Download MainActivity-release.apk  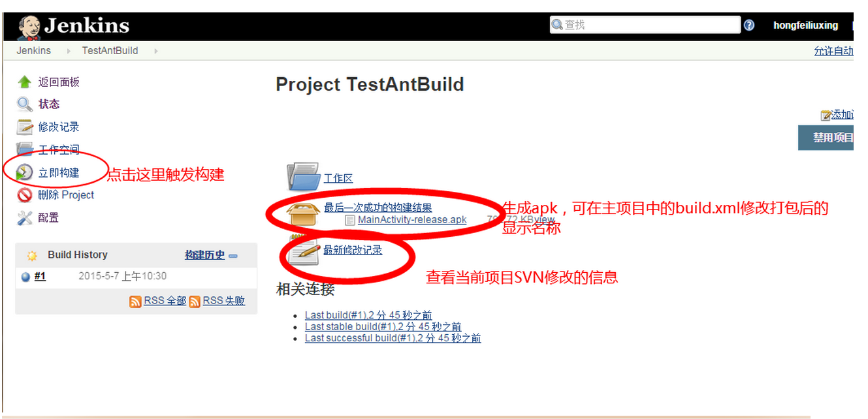pyautogui.click(x=412, y=220)
